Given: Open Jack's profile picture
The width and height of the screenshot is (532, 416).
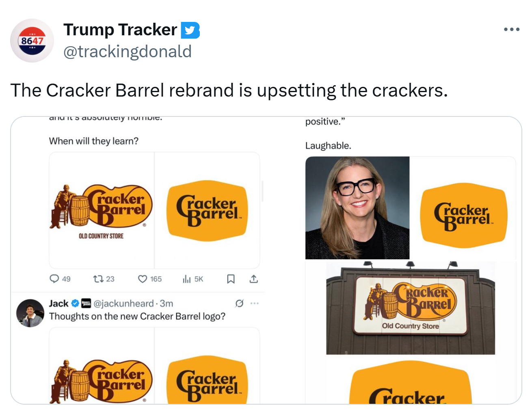Looking at the screenshot, I should point(30,313).
